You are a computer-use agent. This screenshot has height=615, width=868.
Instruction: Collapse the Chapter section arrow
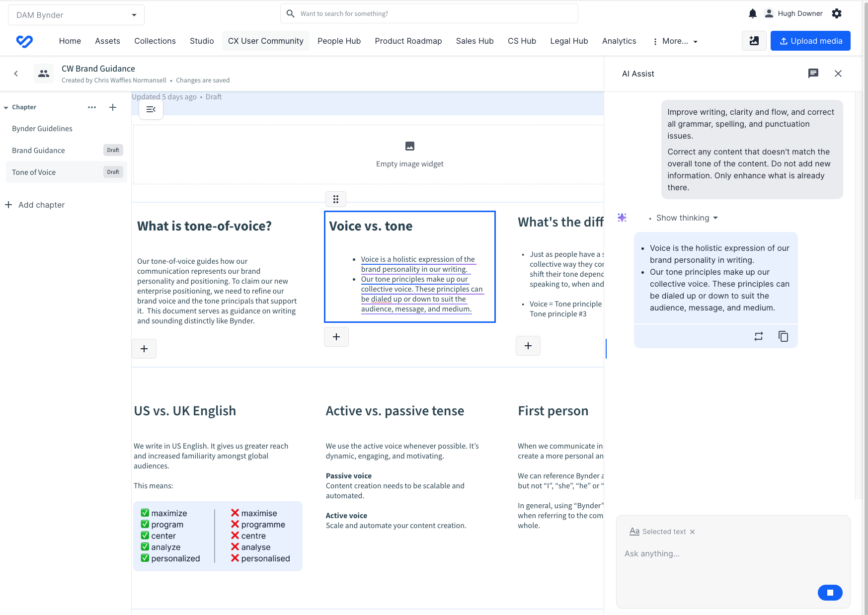[6, 107]
